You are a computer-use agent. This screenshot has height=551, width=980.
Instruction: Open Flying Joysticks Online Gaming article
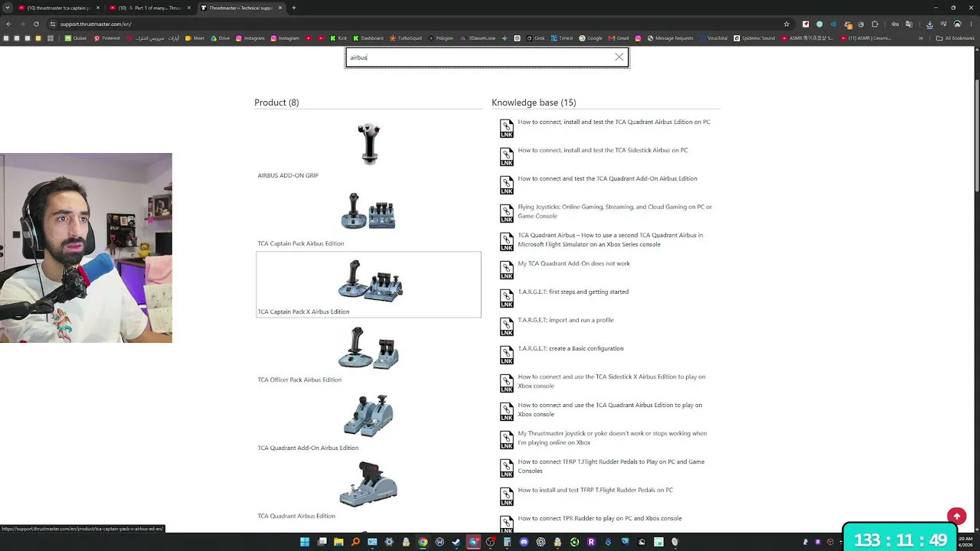[615, 211]
